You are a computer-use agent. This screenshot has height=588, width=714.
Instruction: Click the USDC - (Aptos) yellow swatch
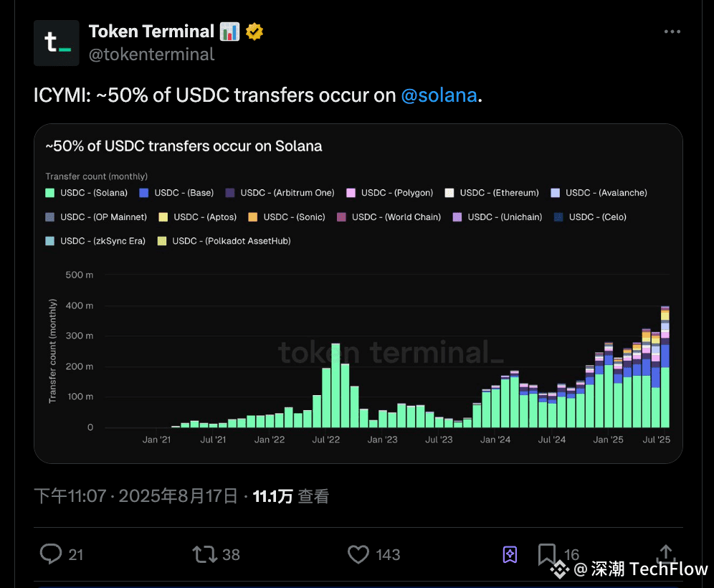163,217
